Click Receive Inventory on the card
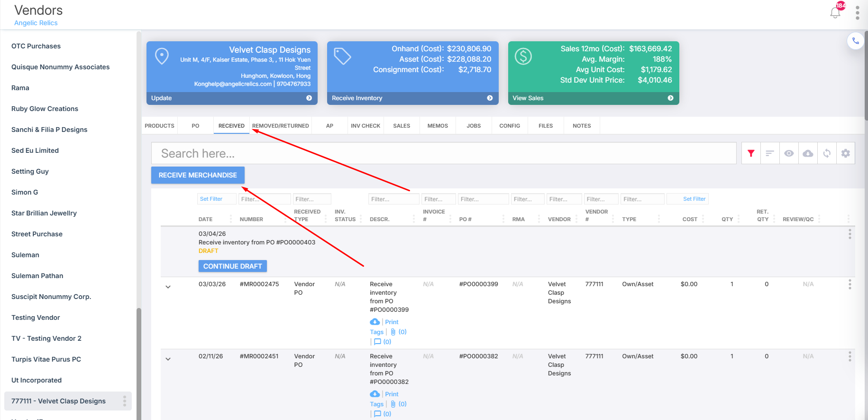Image resolution: width=868 pixels, height=420 pixels. [357, 98]
